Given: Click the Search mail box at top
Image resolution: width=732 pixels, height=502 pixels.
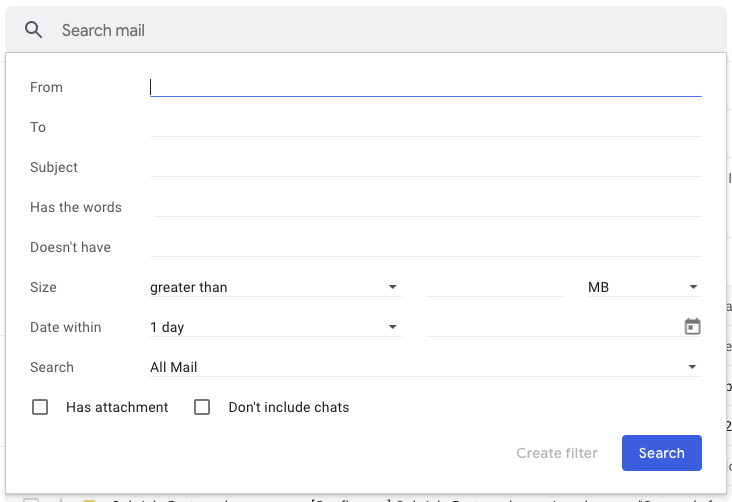Looking at the screenshot, I should (x=380, y=30).
